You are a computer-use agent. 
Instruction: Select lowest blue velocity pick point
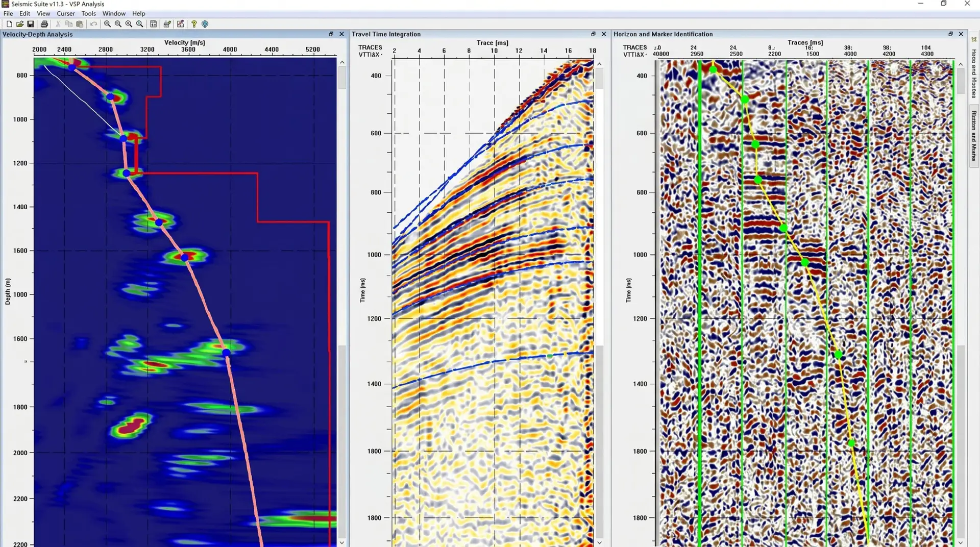click(226, 353)
